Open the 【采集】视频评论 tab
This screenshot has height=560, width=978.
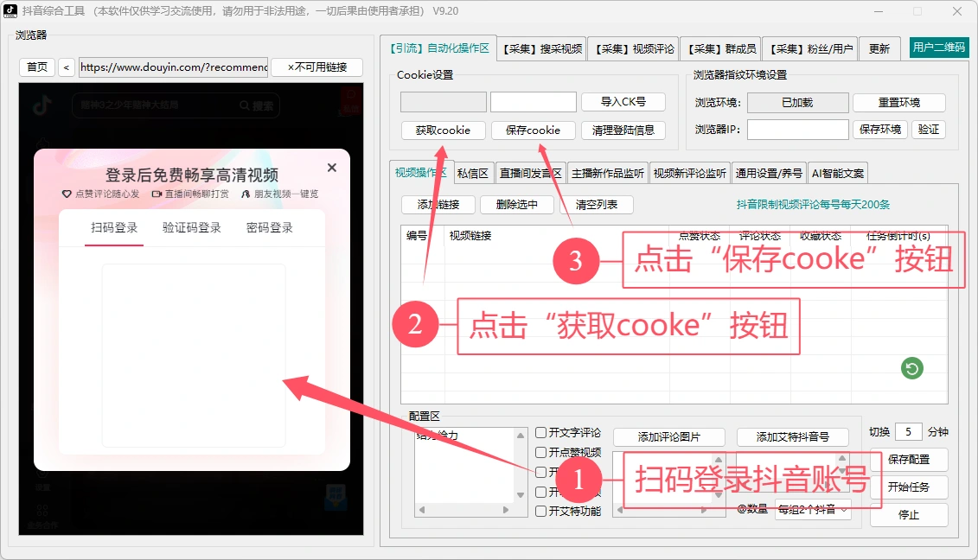(x=634, y=48)
